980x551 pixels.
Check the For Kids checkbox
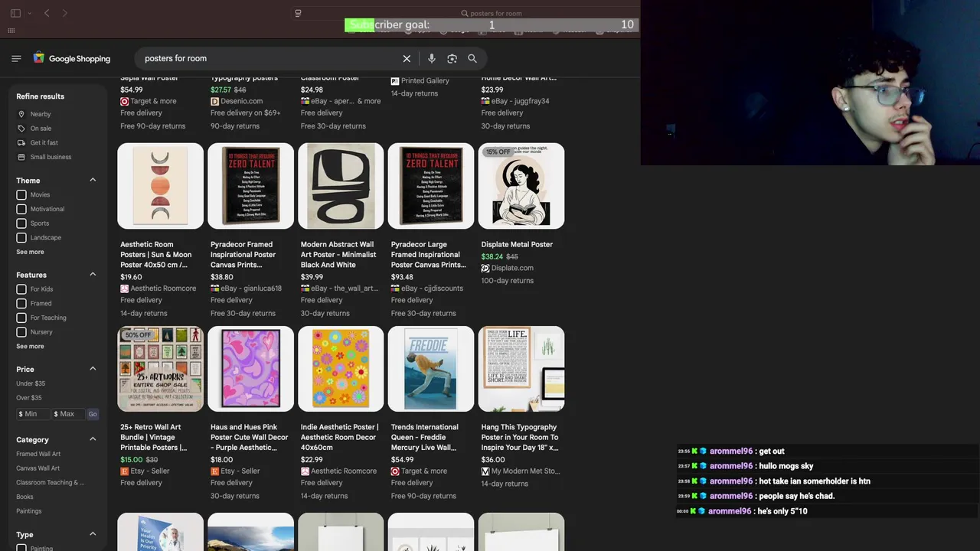[x=21, y=289]
